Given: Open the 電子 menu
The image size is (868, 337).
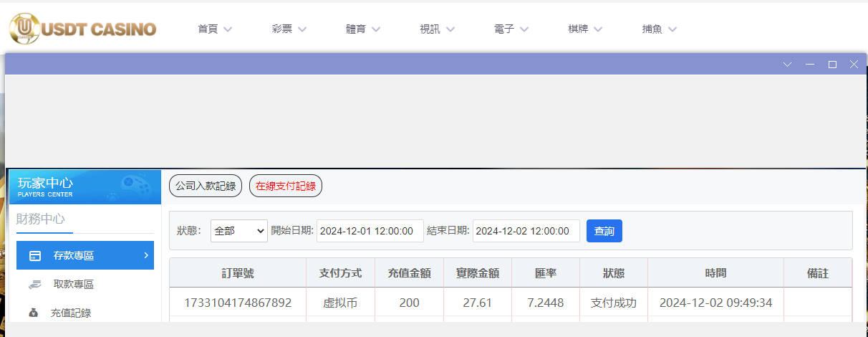Looking at the screenshot, I should [x=511, y=29].
